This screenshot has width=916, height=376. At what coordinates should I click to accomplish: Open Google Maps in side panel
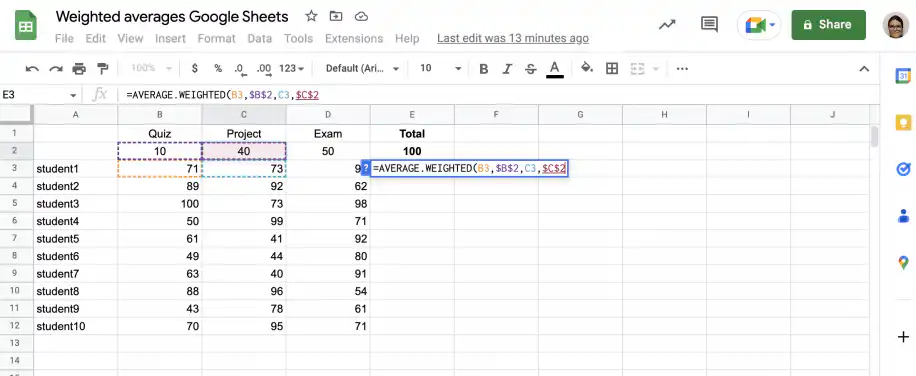(903, 262)
